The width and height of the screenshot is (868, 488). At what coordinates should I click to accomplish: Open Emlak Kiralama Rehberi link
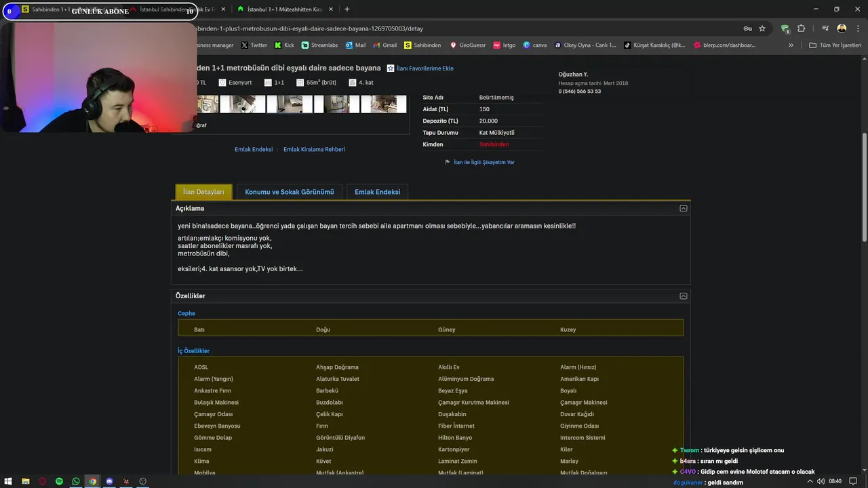point(314,149)
